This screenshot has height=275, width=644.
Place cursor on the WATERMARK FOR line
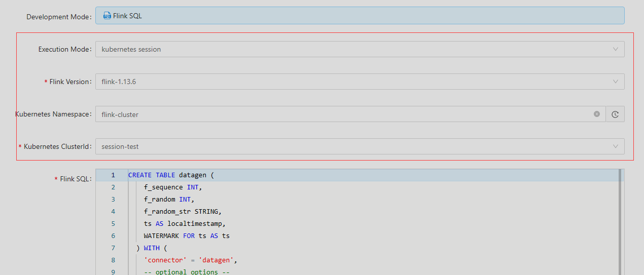pos(187,236)
